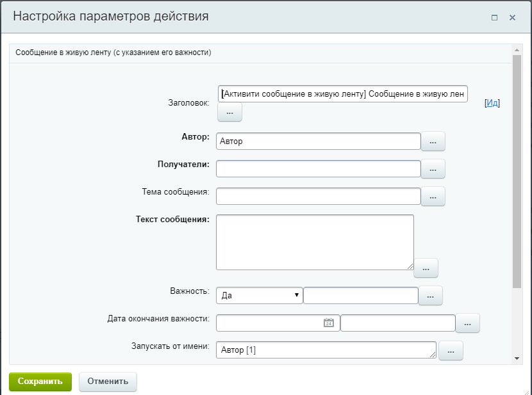Click the ellipsis button next to Получатели field

pos(433,169)
